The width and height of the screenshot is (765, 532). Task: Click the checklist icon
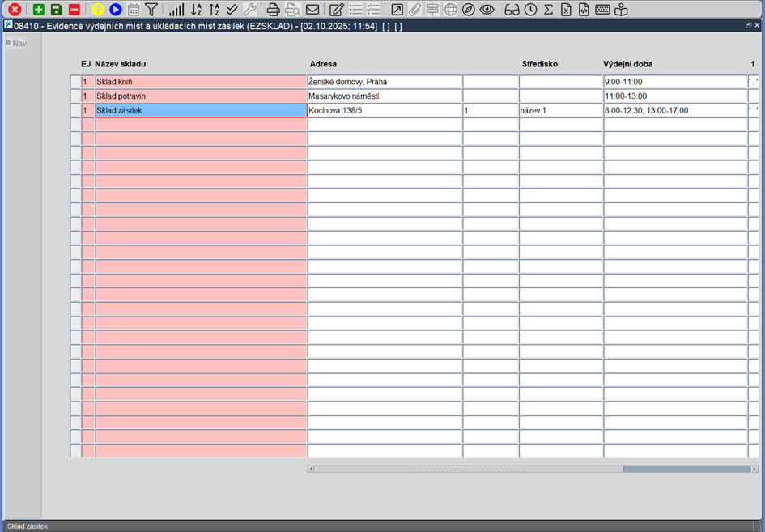(x=373, y=9)
